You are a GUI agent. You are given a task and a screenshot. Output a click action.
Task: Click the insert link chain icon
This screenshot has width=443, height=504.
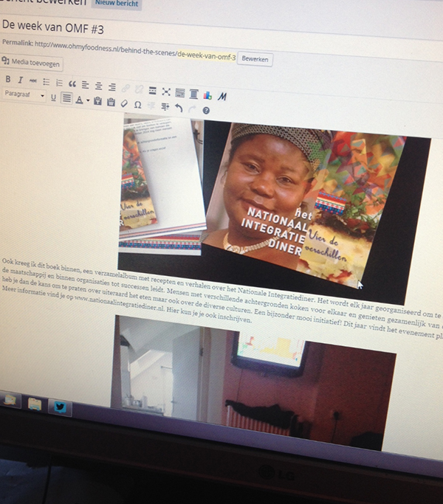pyautogui.click(x=125, y=88)
